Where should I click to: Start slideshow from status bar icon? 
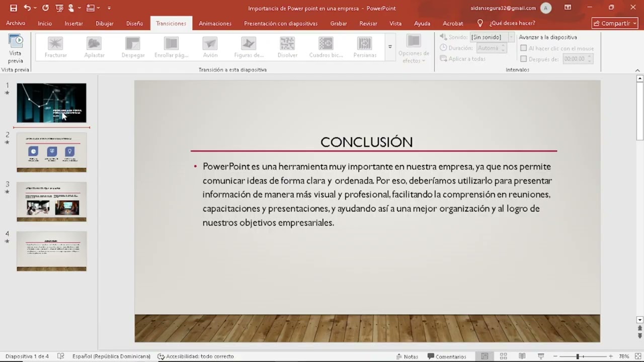click(x=541, y=356)
